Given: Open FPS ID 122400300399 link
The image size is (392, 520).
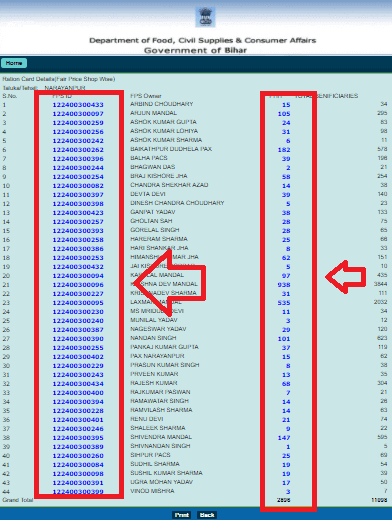Looking at the screenshot, I should (x=78, y=492).
